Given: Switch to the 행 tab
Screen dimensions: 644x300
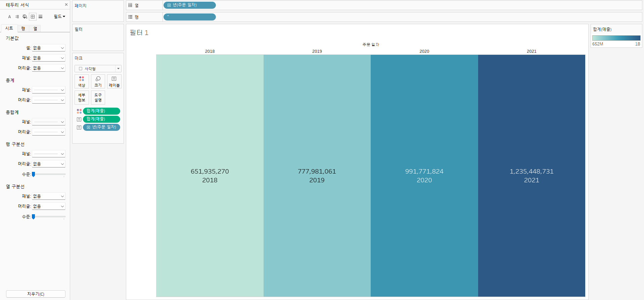Looking at the screenshot, I should (23, 29).
